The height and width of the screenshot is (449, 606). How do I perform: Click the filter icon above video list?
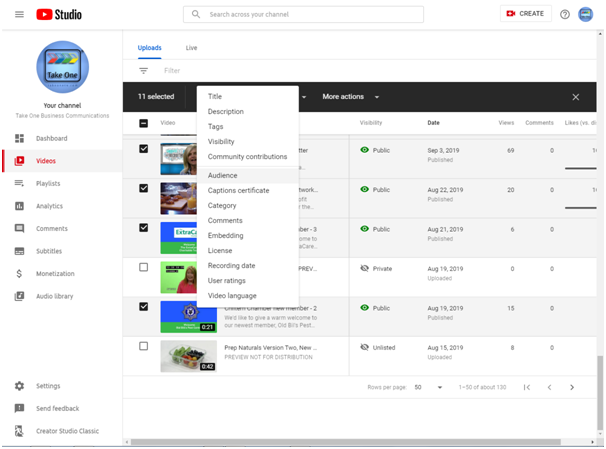coord(144,71)
